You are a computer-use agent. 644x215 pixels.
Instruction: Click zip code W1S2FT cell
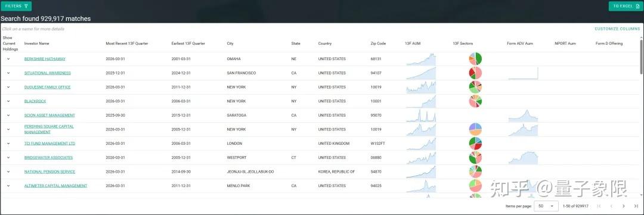pos(377,144)
